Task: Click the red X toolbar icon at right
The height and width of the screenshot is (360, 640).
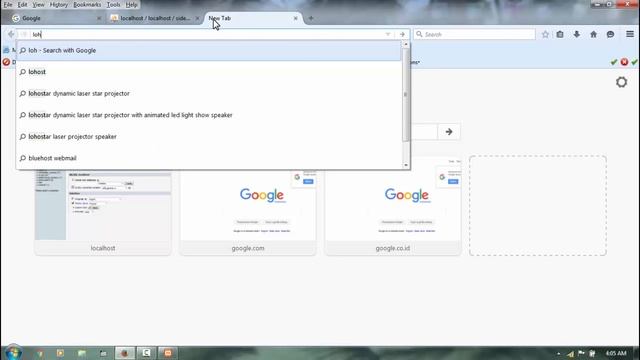Action: pos(624,62)
